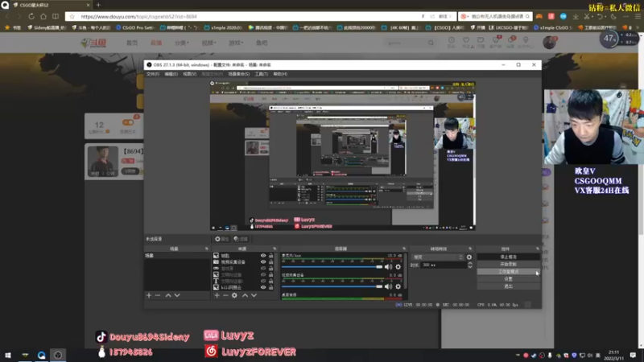Open the OBS 视图(V) menu

[x=189, y=74]
